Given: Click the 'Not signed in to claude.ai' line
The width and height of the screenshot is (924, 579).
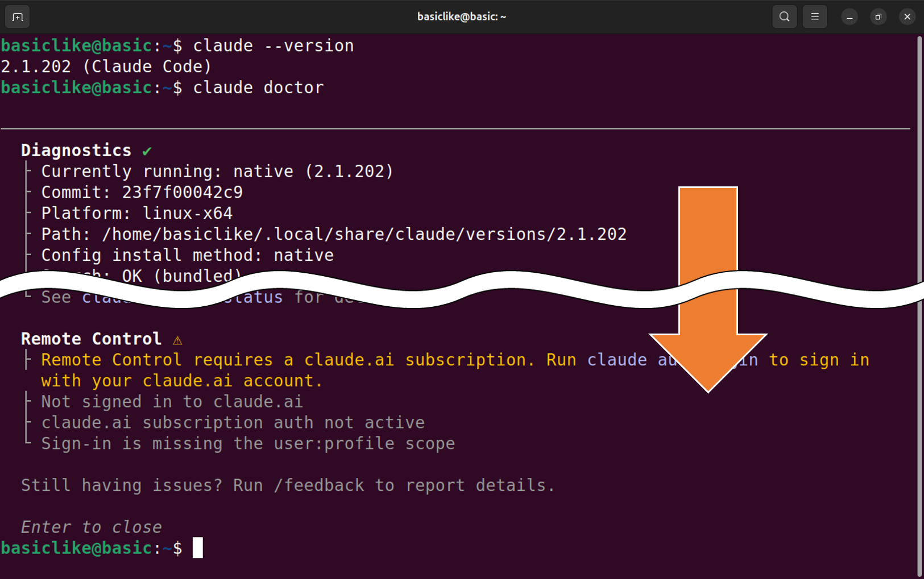Looking at the screenshot, I should click(172, 402).
